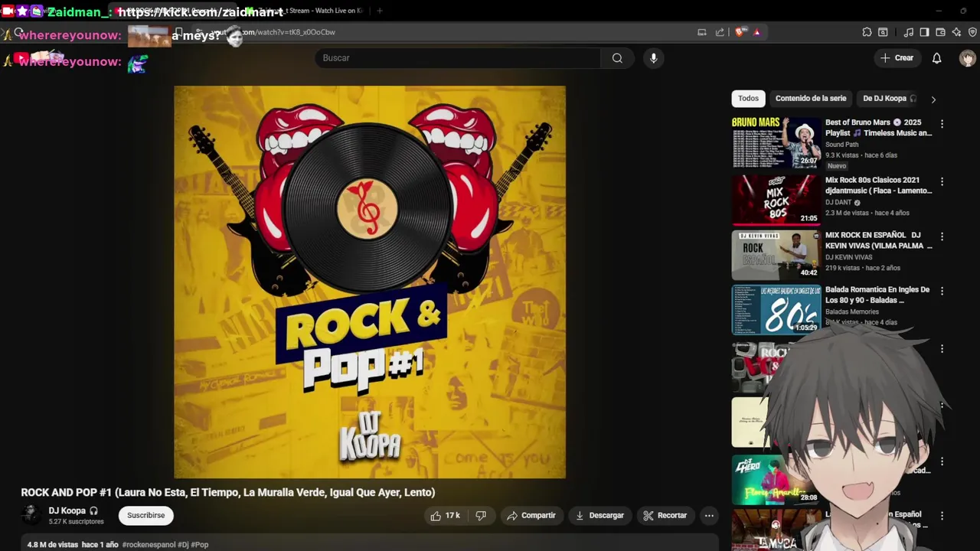Like the video with 17 k
980x551 pixels.
(x=445, y=516)
